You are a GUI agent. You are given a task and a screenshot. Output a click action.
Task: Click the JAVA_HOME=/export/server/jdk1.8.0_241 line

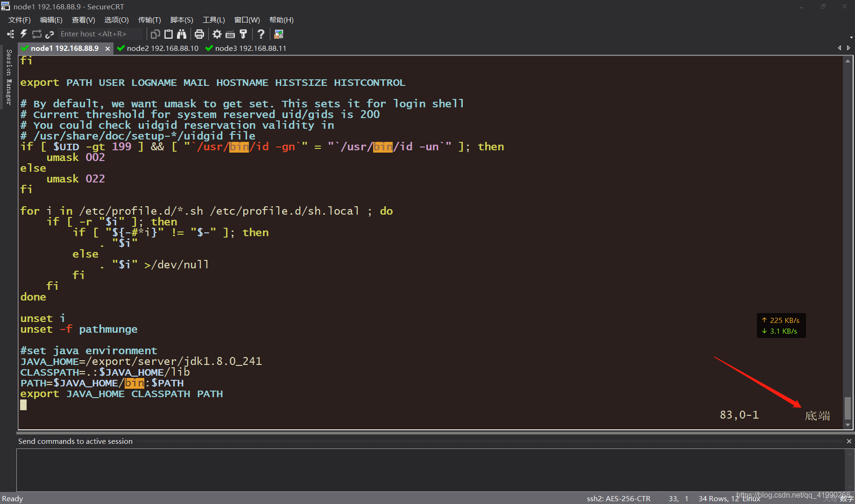[141, 361]
